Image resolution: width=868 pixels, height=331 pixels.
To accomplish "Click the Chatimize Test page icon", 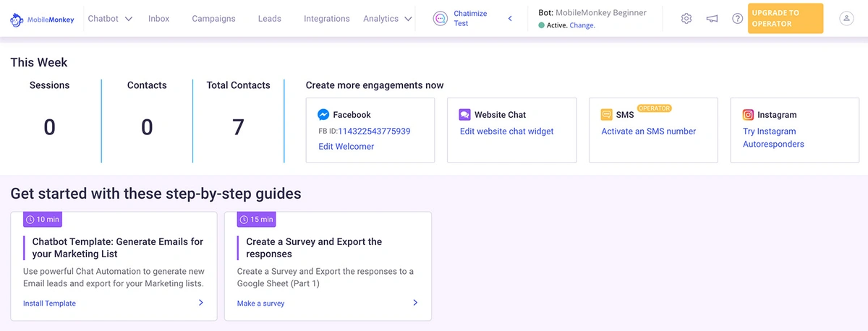I will point(440,19).
